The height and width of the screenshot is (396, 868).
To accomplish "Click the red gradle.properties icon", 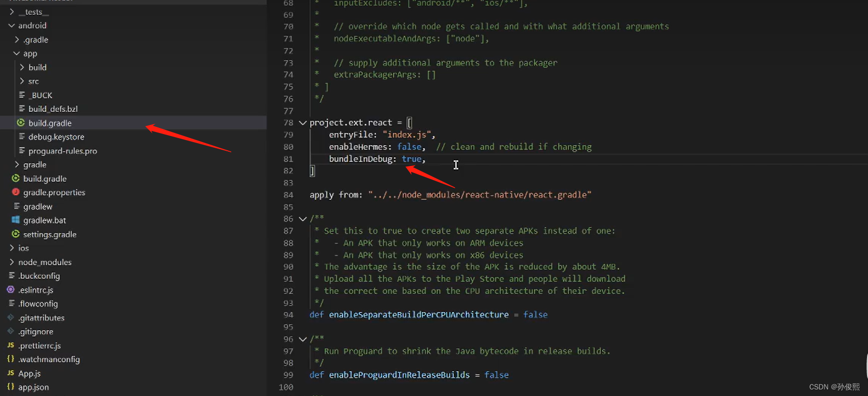I will [16, 192].
